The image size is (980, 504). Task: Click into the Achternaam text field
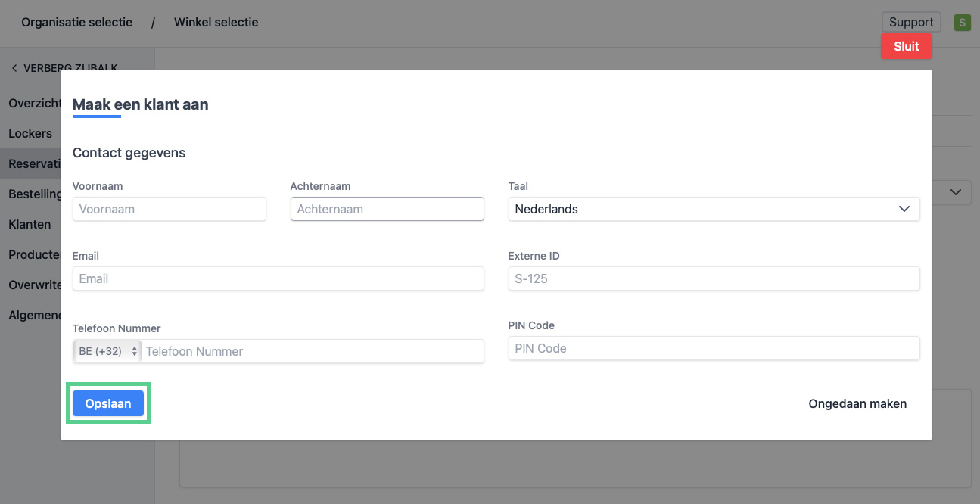pos(387,209)
